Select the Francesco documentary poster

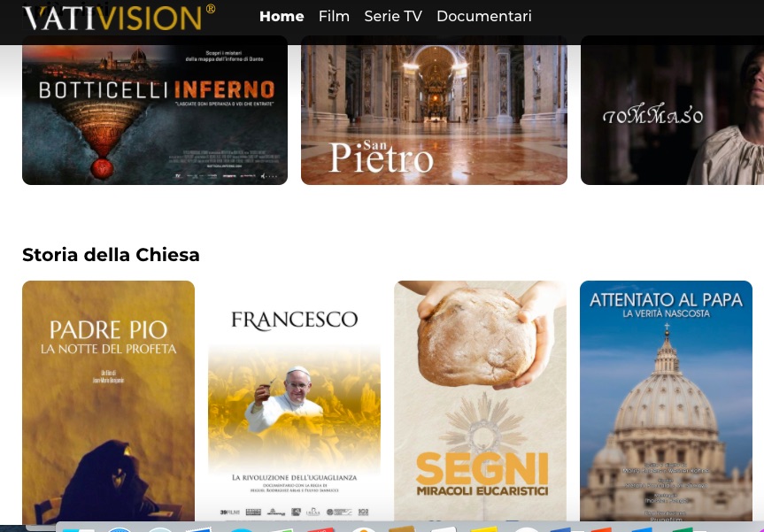(x=294, y=402)
